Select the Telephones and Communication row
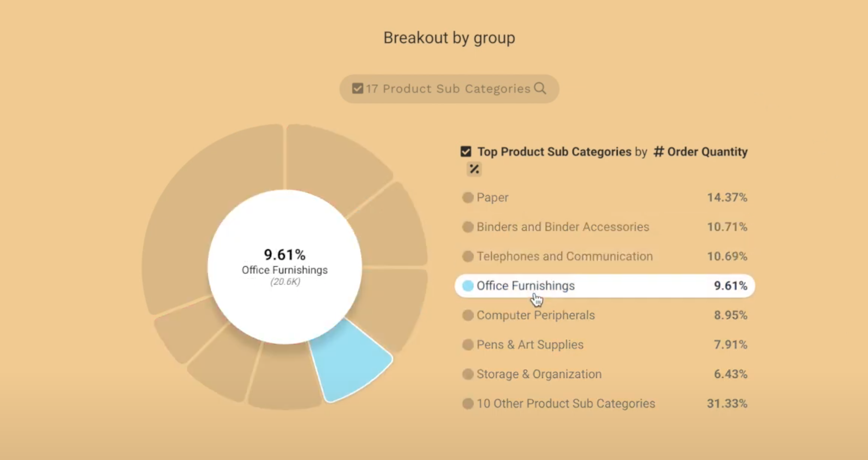 click(565, 256)
